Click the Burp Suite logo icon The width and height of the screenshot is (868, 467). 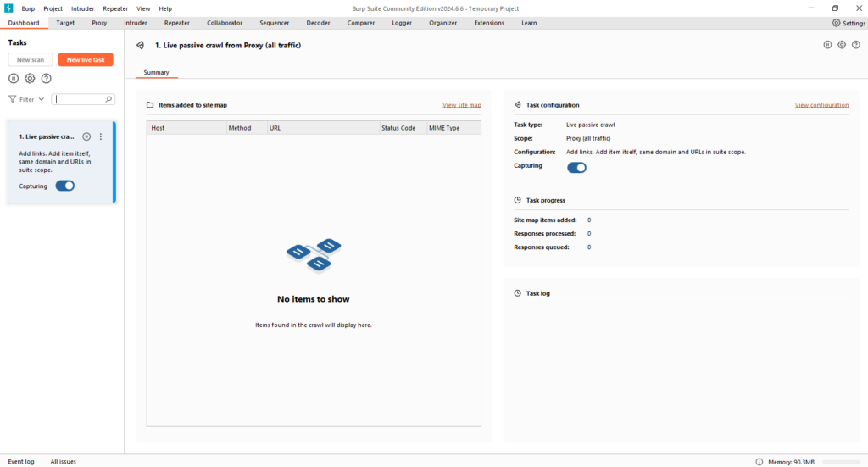point(8,8)
